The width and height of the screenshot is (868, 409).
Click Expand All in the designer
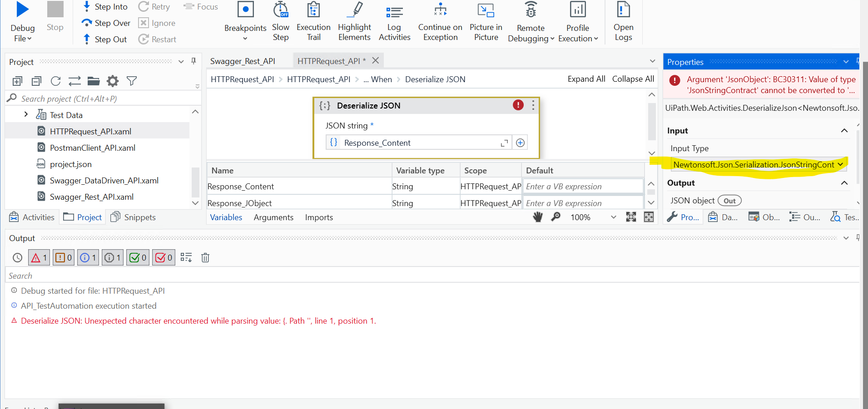pos(586,79)
